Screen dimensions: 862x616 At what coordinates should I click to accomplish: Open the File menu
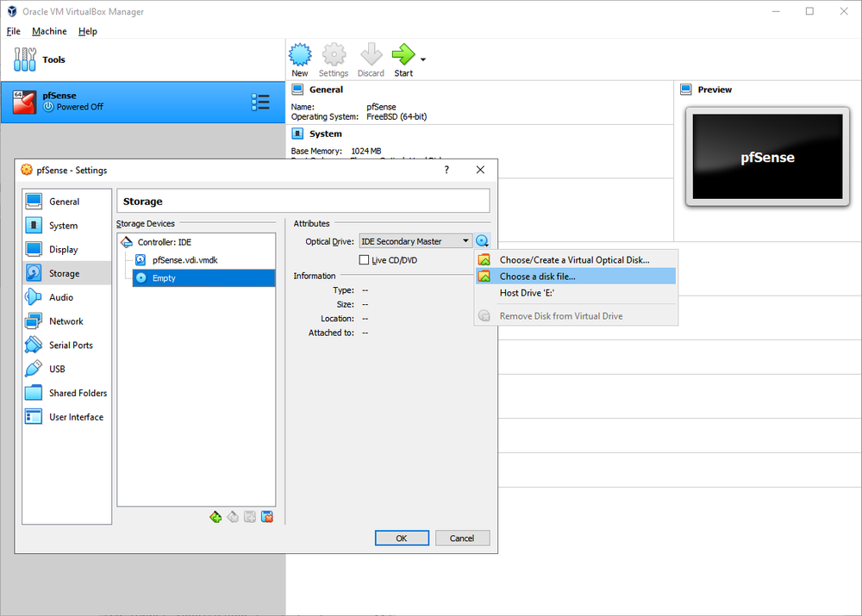pyautogui.click(x=13, y=31)
